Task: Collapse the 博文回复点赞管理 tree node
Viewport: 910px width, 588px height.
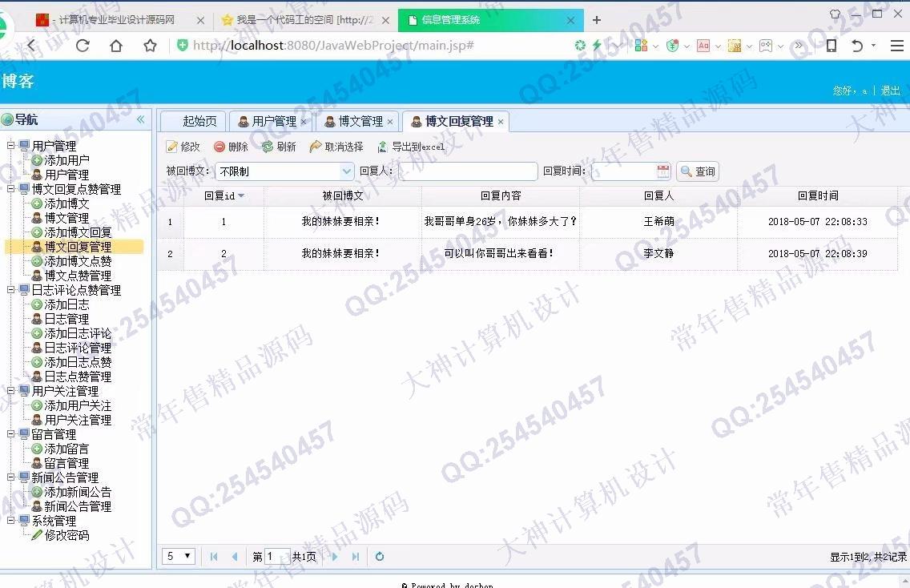Action: click(x=11, y=188)
